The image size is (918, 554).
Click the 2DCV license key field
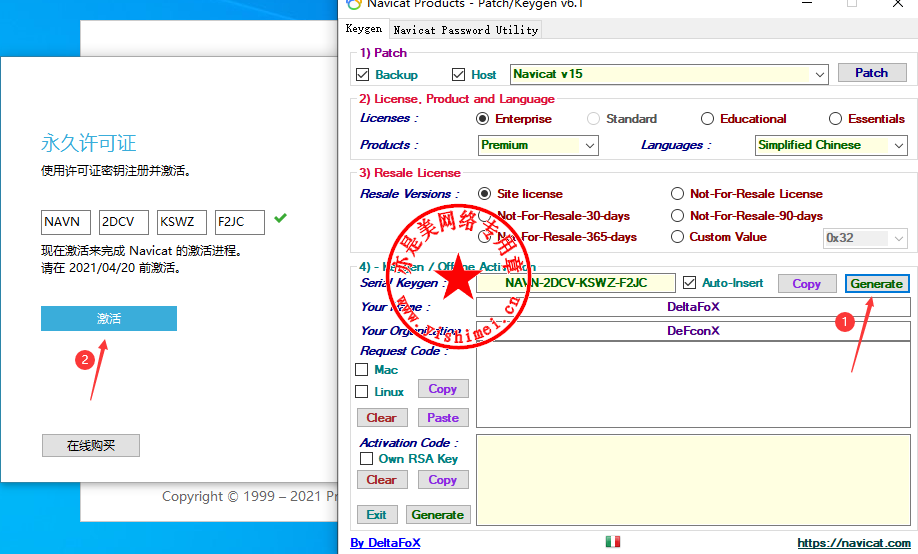coord(124,222)
